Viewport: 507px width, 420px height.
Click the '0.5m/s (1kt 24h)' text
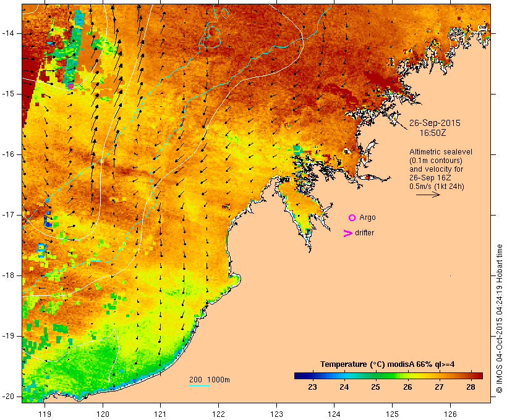click(x=437, y=187)
